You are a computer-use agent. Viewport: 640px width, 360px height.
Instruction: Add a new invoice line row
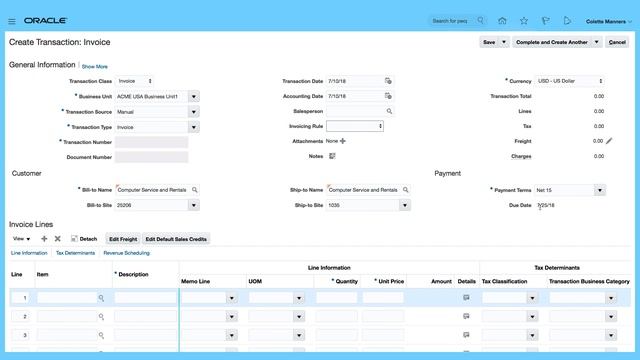click(x=44, y=239)
